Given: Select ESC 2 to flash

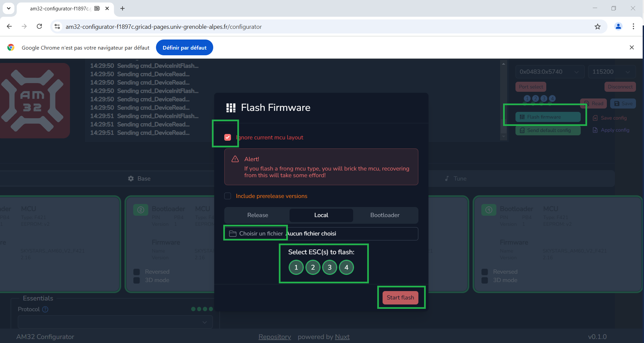Looking at the screenshot, I should coord(313,267).
